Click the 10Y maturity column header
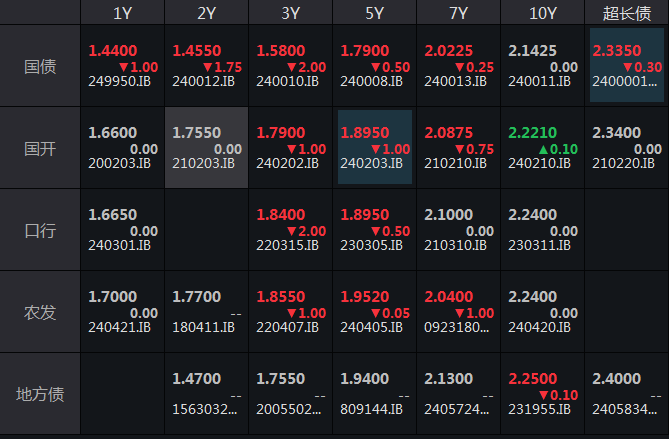Viewport: 669px width, 439px height. tap(542, 13)
